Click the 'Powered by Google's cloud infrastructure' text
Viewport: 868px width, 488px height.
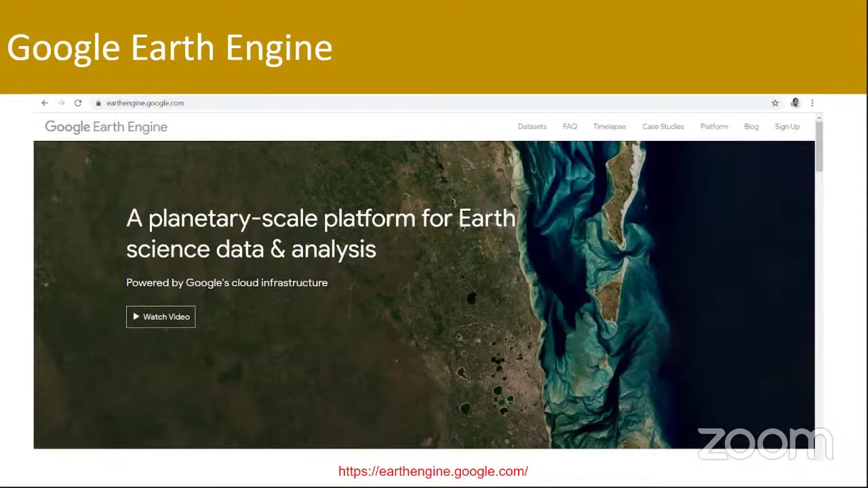tap(227, 283)
